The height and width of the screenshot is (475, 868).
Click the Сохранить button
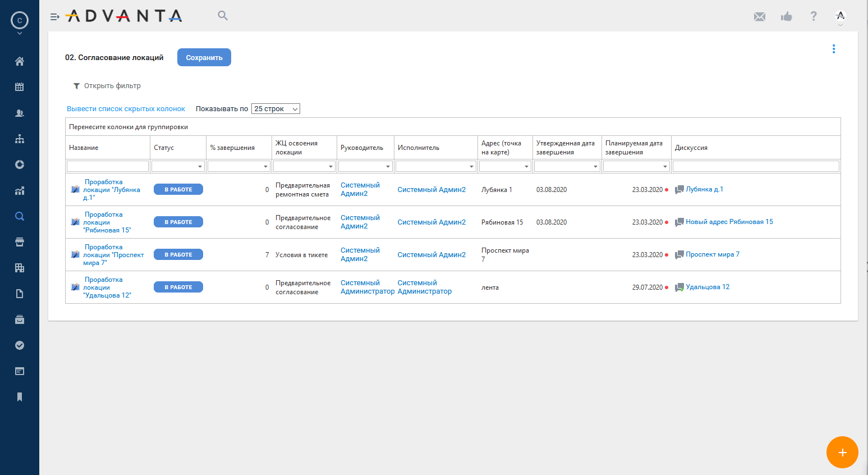click(x=204, y=57)
